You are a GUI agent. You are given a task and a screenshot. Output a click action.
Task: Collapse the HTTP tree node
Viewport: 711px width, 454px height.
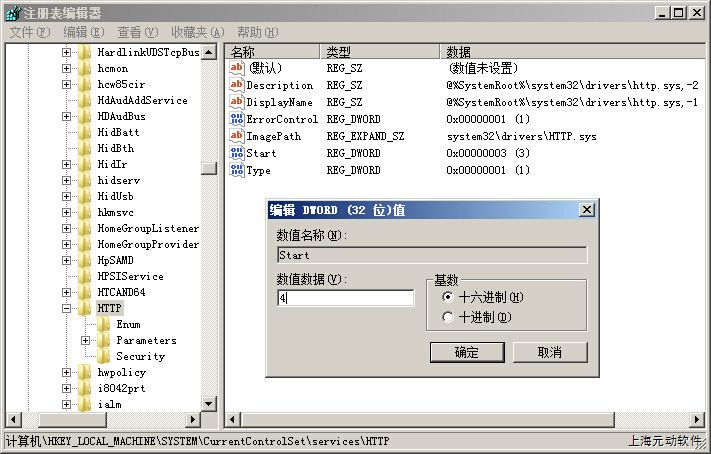(x=67, y=309)
